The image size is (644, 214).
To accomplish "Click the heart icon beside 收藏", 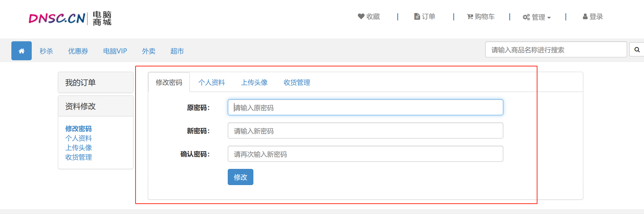I will click(x=361, y=16).
